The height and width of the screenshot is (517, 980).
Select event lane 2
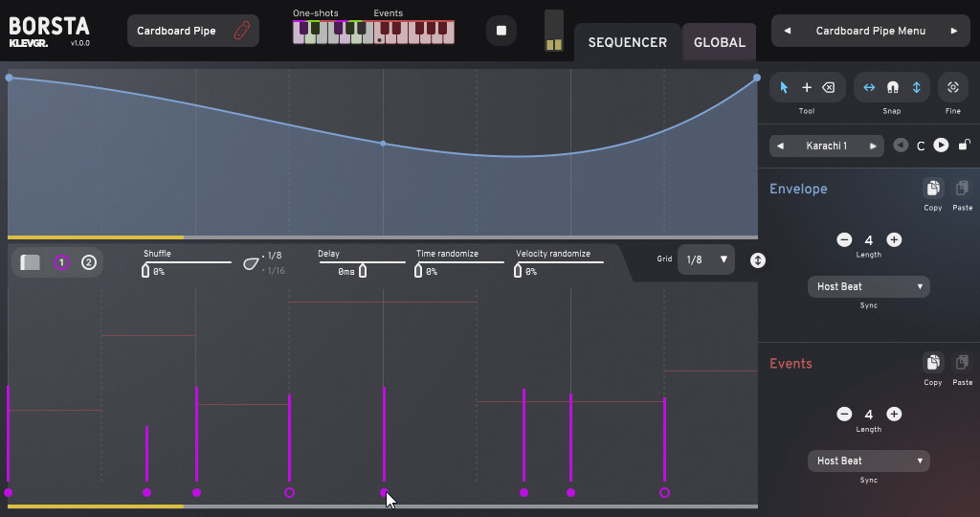(x=89, y=262)
